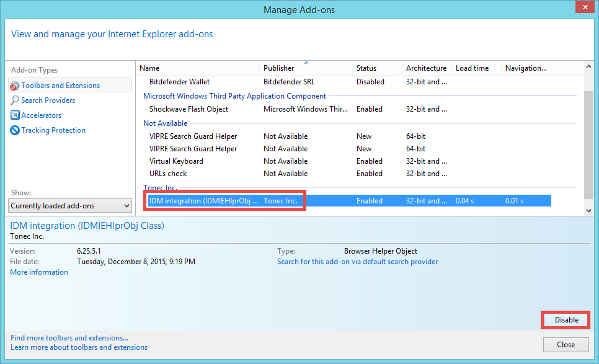Click the file date Tuesday, December 8, 2015

(136, 262)
